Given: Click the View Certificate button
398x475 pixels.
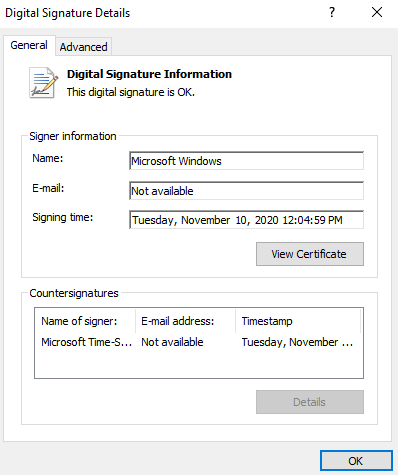Looking at the screenshot, I should 310,254.
